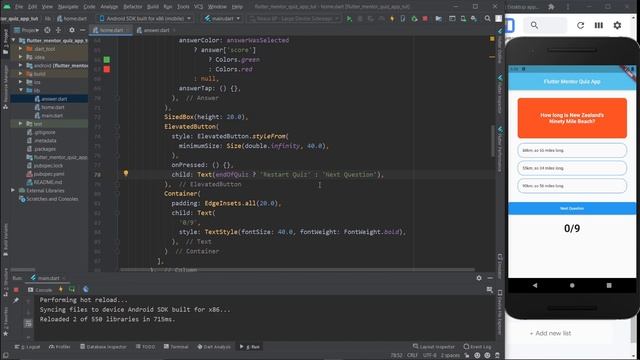
Task: Select main.dart file in project tree
Action: coord(49,116)
